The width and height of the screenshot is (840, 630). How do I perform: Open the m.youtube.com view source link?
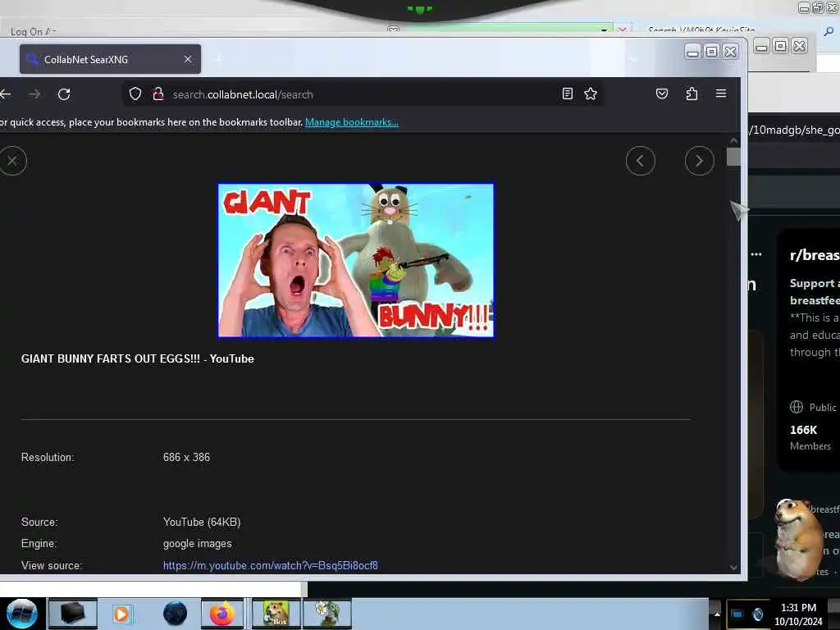[271, 565]
